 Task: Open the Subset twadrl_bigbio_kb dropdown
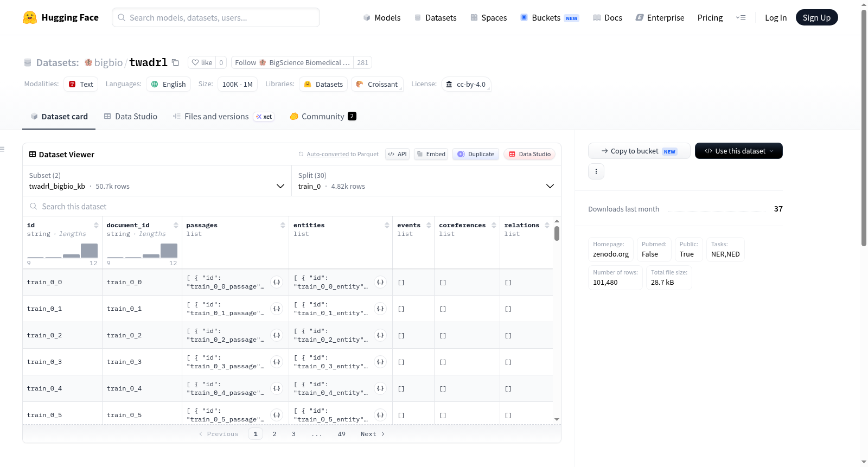[x=157, y=181]
